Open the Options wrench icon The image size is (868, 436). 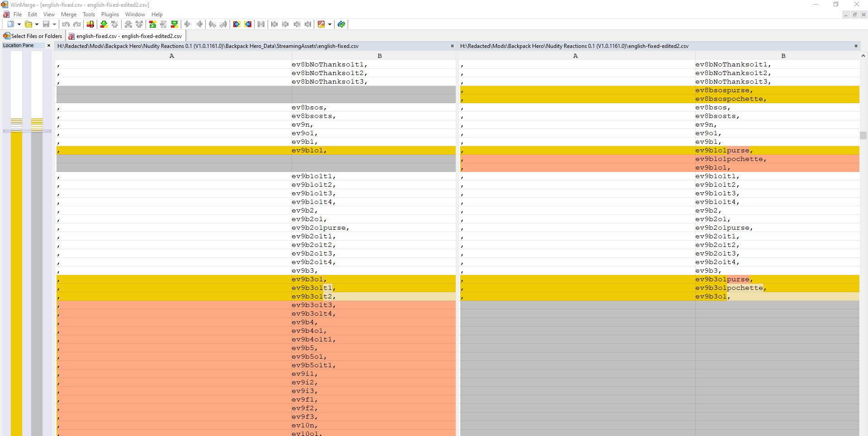[321, 24]
